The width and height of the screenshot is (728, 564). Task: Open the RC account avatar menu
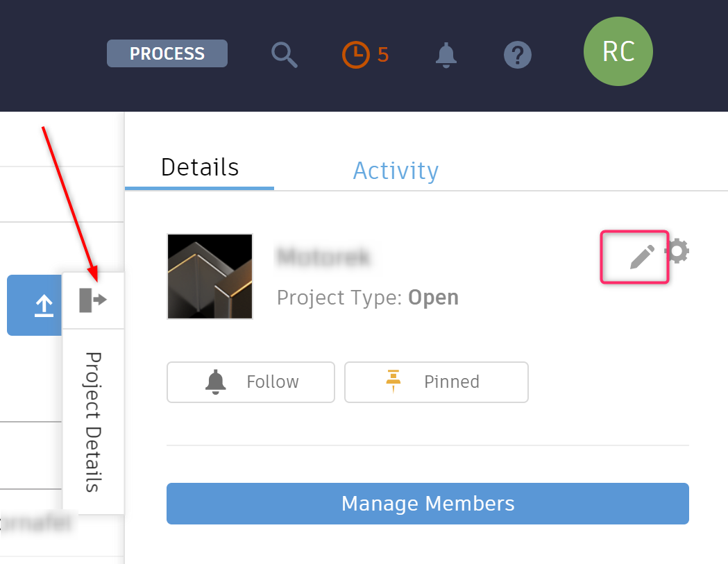pos(618,51)
